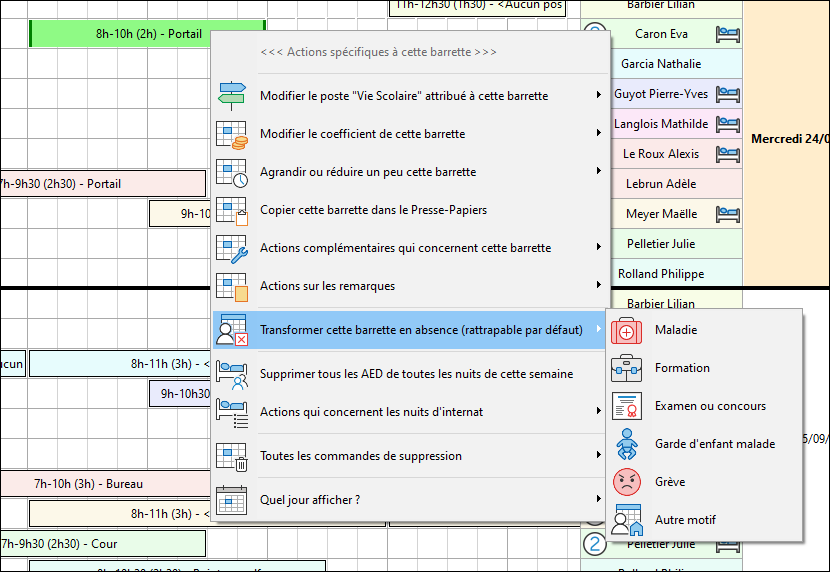The height and width of the screenshot is (572, 830).
Task: Click the Autre motif person icon
Action: (x=627, y=520)
